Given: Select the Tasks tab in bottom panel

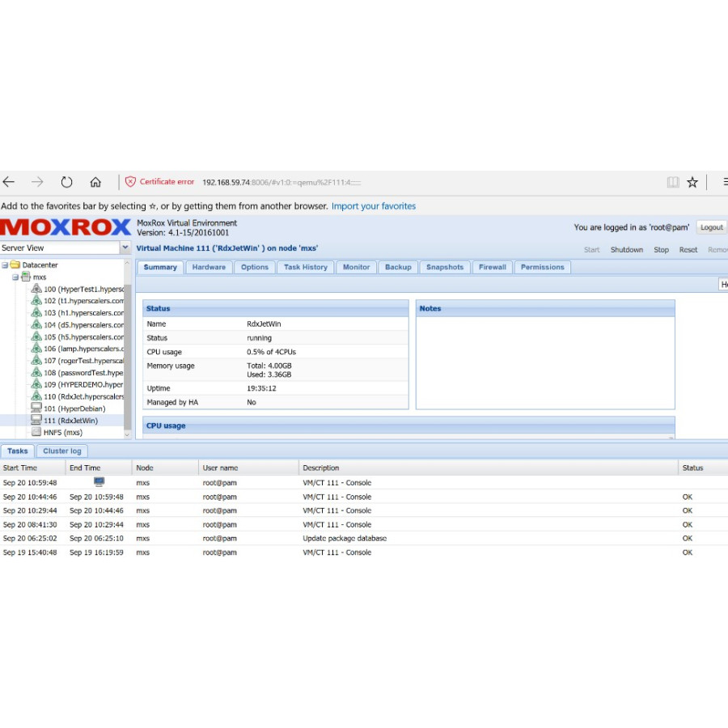Looking at the screenshot, I should 18,451.
